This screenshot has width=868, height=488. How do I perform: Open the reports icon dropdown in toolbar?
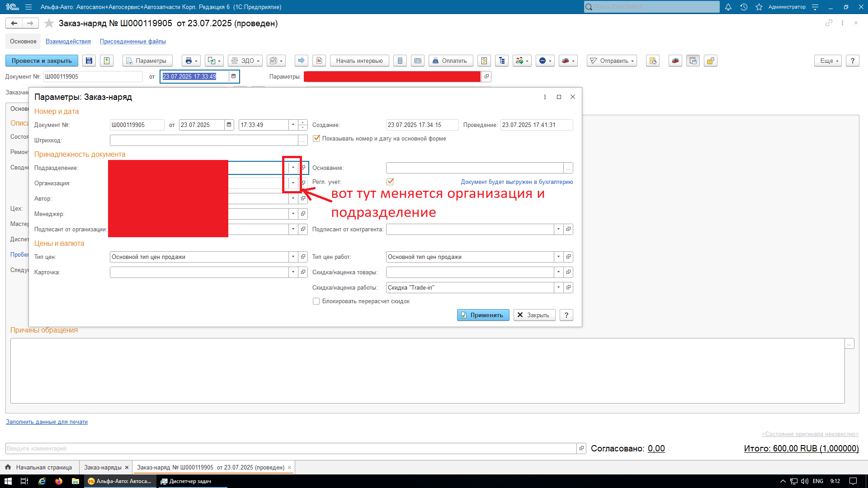276,61
